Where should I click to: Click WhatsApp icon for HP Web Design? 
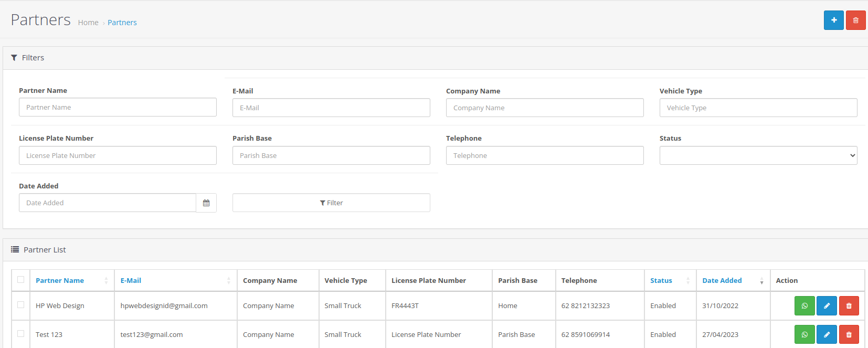point(804,306)
